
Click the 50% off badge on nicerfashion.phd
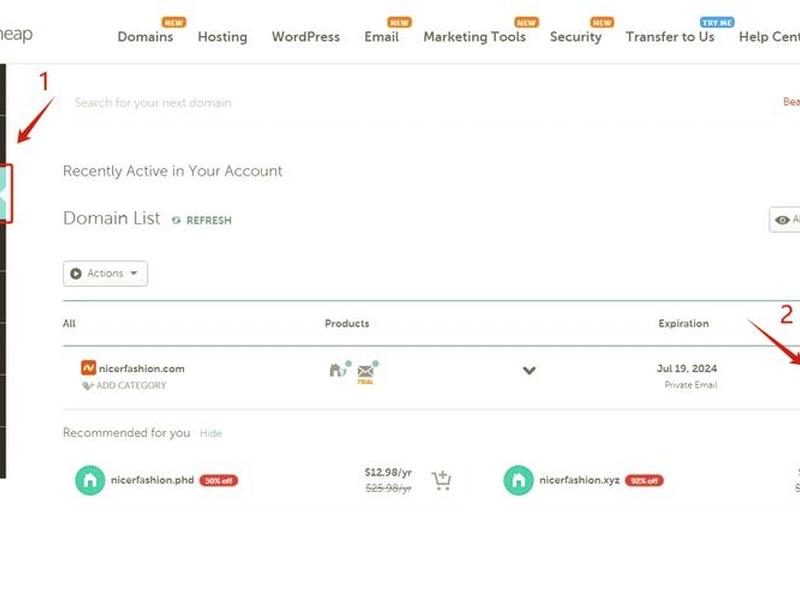218,481
